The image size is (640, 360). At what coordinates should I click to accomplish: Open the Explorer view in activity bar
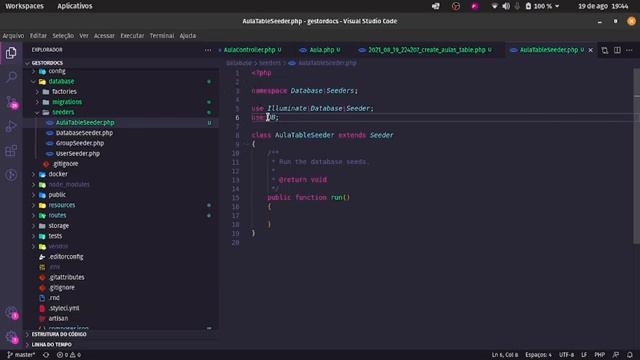(11, 53)
